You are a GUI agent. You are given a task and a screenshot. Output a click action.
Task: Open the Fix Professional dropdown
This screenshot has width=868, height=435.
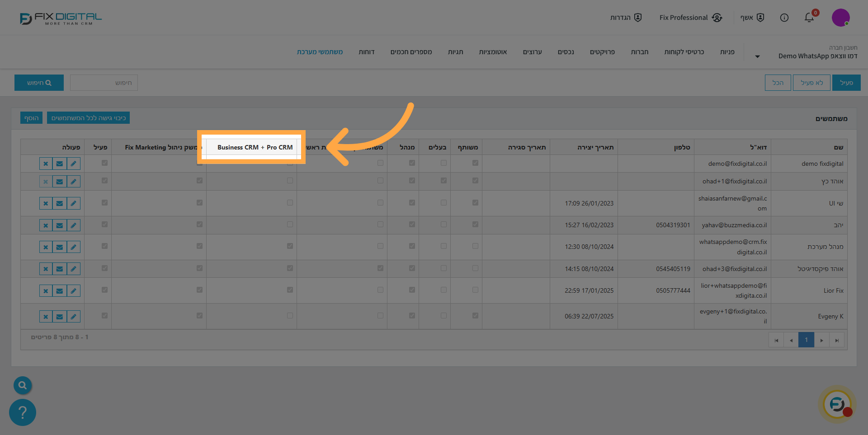point(690,18)
